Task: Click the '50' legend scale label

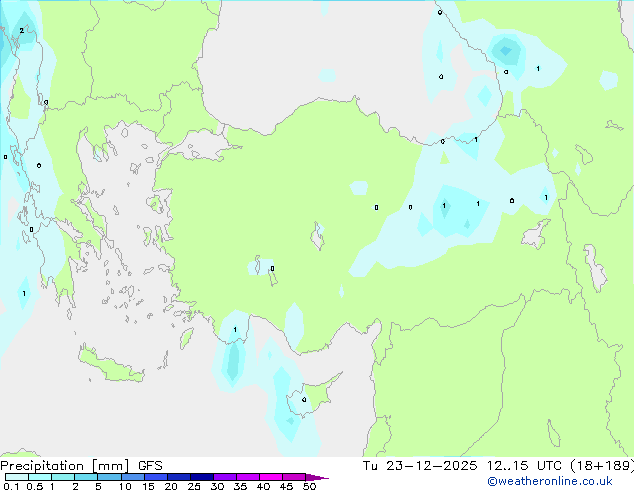Action: click(x=309, y=486)
